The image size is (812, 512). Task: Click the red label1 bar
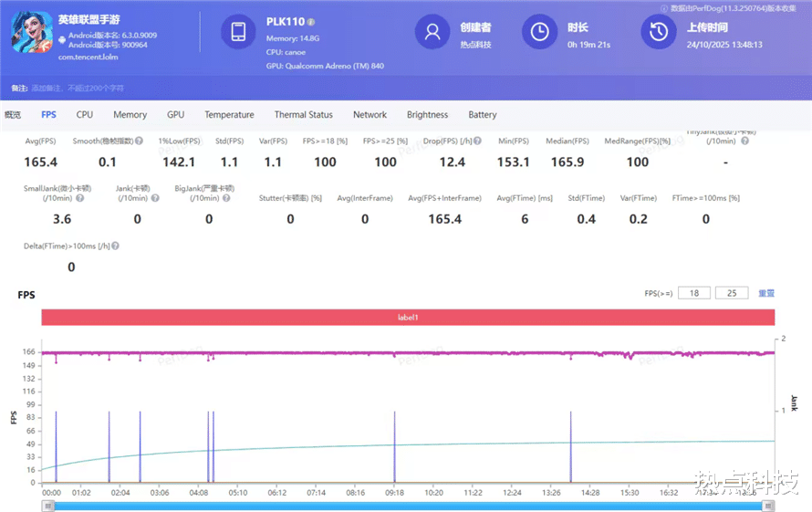[x=407, y=317]
